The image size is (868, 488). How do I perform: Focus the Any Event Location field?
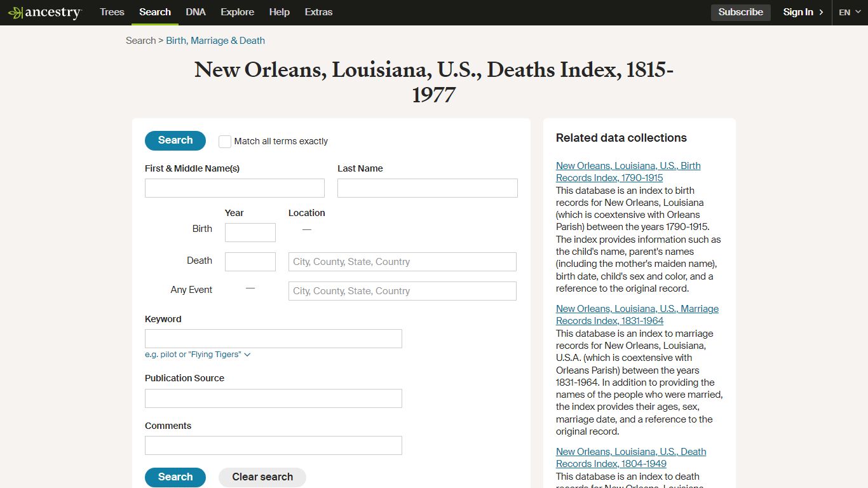(402, 291)
